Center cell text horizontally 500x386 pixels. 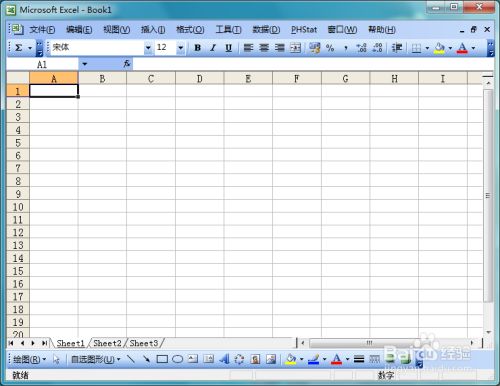264,48
